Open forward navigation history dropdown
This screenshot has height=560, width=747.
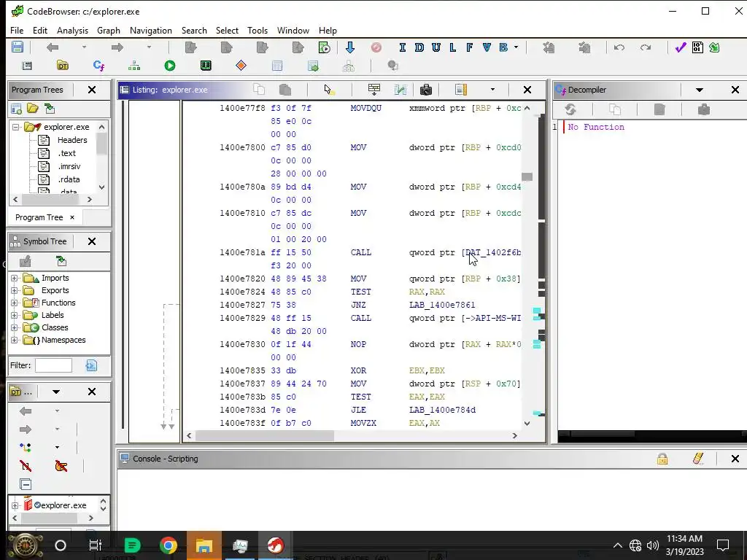tap(149, 47)
